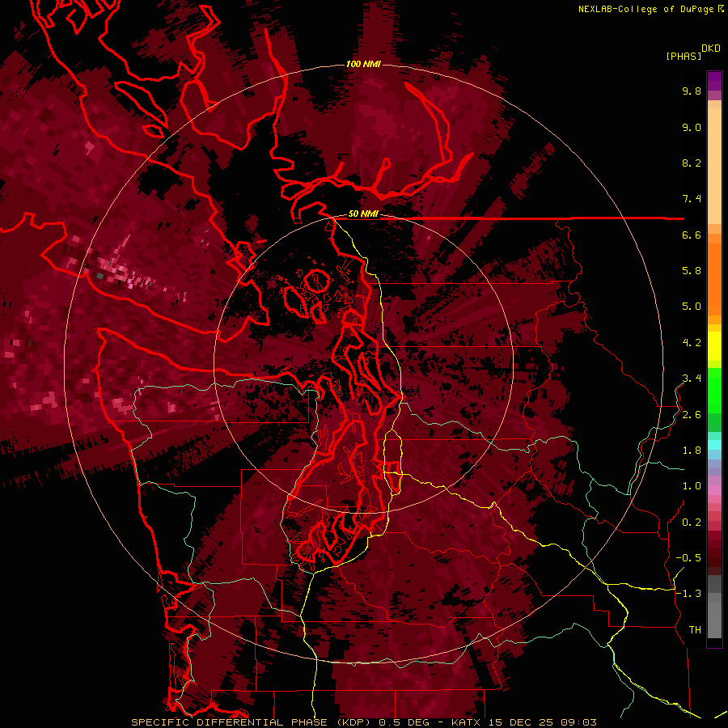This screenshot has height=728, width=728.
Task: Click the 8.2 legend value
Action: [x=692, y=163]
